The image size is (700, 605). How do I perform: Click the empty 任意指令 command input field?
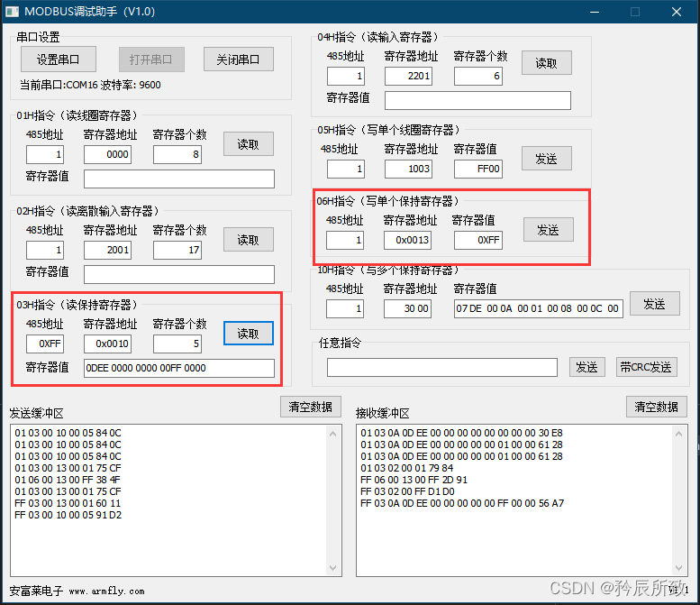pyautogui.click(x=442, y=367)
